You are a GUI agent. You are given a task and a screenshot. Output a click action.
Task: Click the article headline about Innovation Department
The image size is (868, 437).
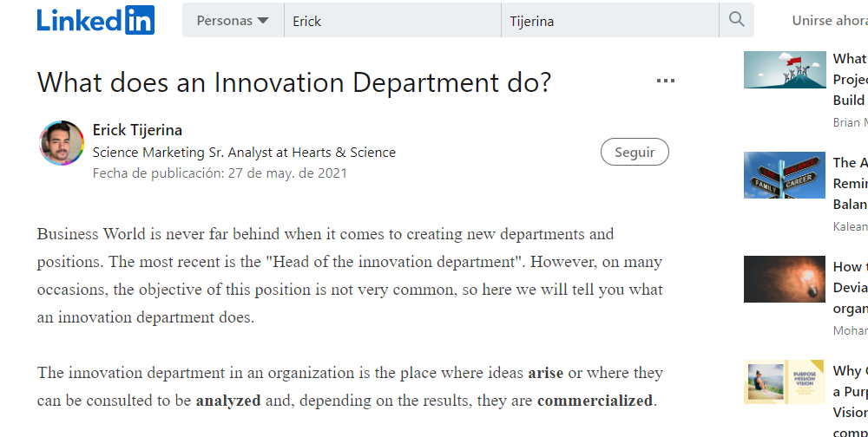294,82
